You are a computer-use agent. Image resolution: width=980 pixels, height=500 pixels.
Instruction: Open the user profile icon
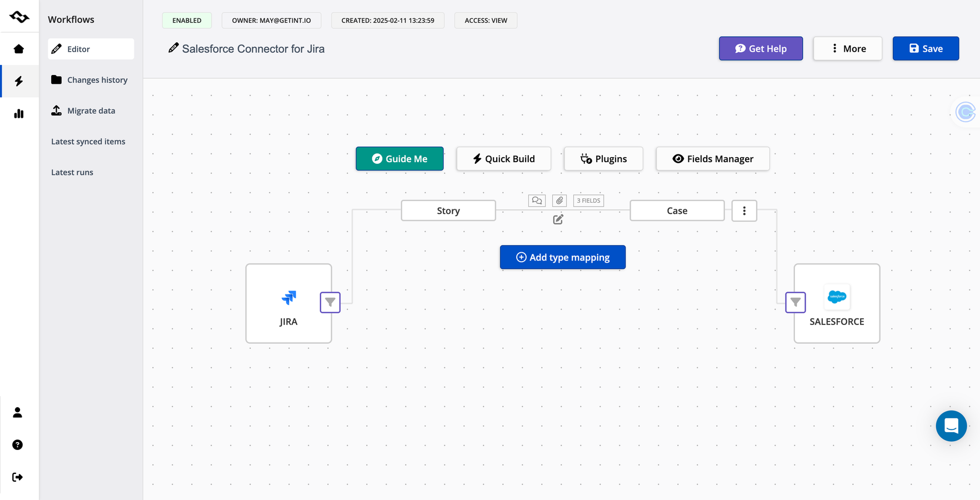tap(18, 412)
